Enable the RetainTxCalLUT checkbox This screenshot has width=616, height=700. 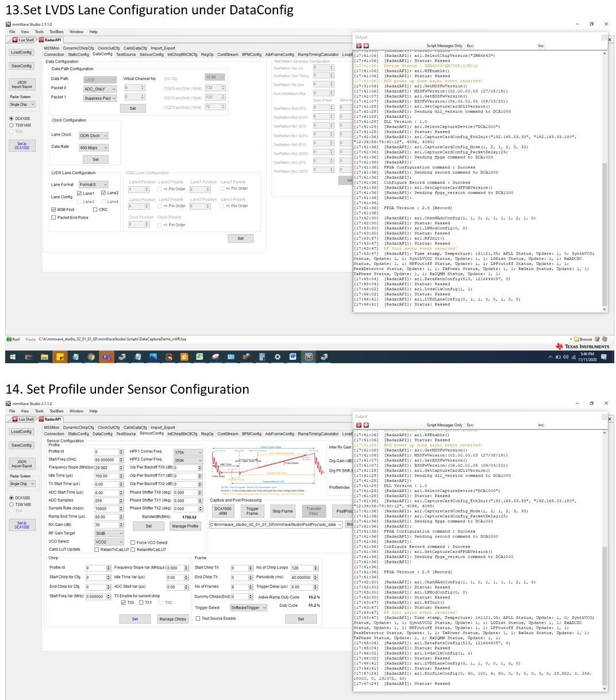pyautogui.click(x=97, y=549)
